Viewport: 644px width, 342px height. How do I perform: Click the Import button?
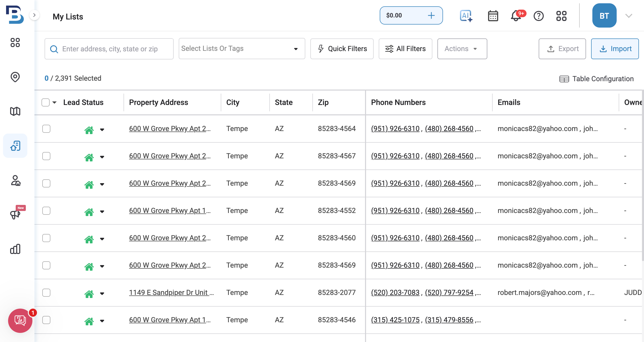(x=615, y=49)
